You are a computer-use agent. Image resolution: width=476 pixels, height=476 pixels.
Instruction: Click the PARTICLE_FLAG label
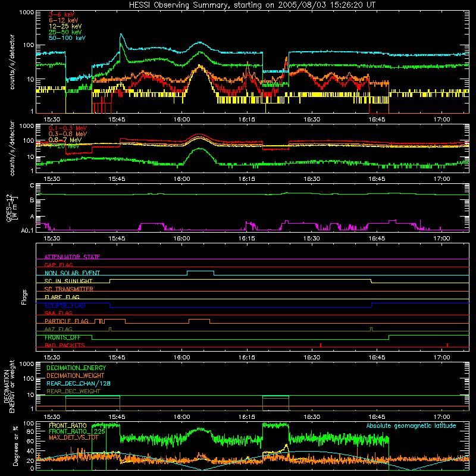coord(67,321)
